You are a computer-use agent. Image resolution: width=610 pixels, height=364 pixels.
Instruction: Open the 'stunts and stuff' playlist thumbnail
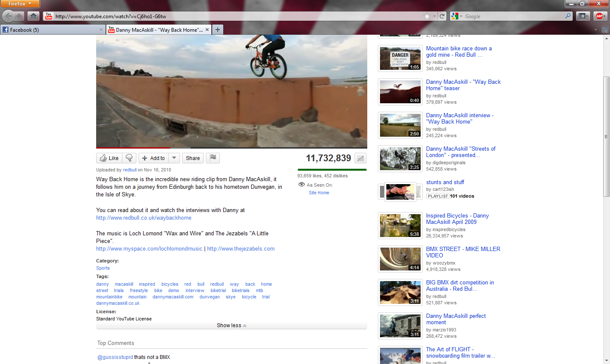click(399, 192)
